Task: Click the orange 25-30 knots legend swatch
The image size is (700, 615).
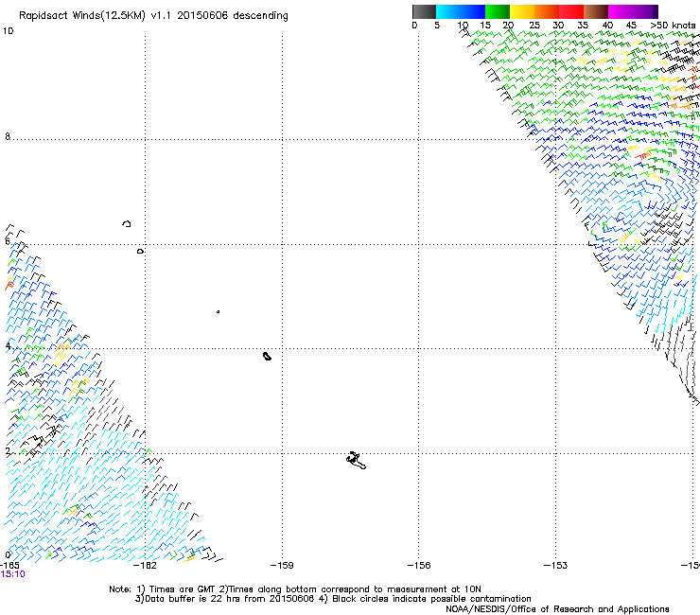Action: tap(547, 11)
